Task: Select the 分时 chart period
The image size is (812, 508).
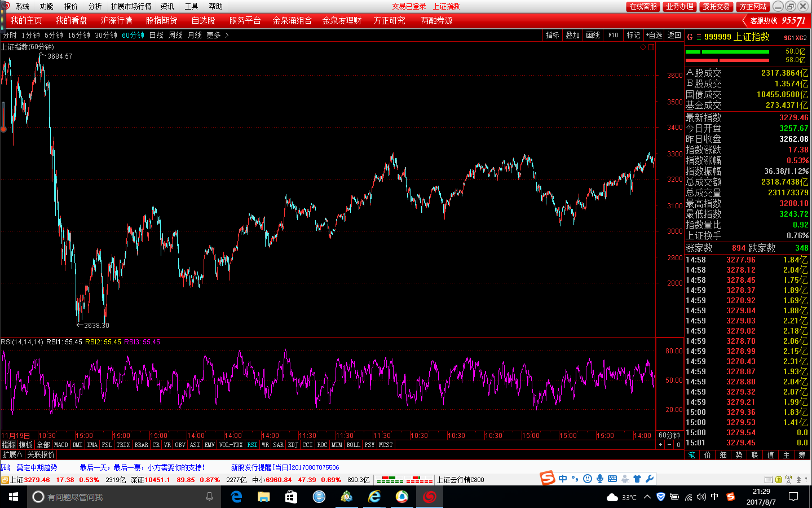Action: (10, 35)
